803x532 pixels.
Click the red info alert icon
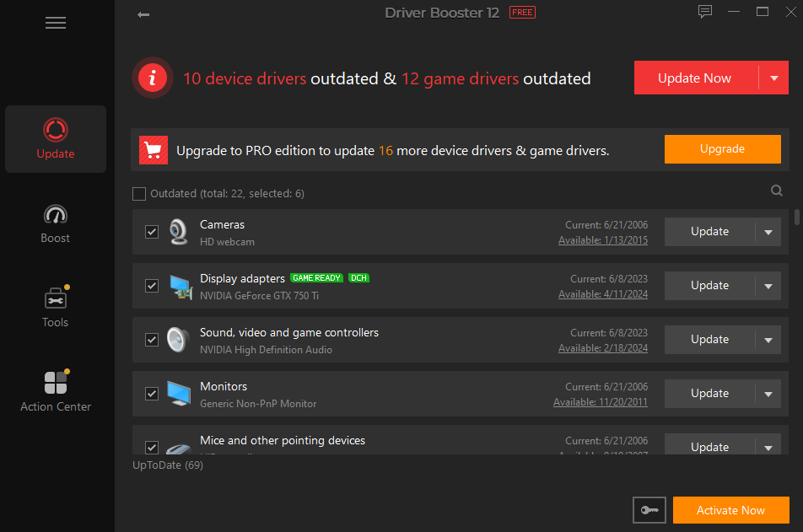(152, 78)
